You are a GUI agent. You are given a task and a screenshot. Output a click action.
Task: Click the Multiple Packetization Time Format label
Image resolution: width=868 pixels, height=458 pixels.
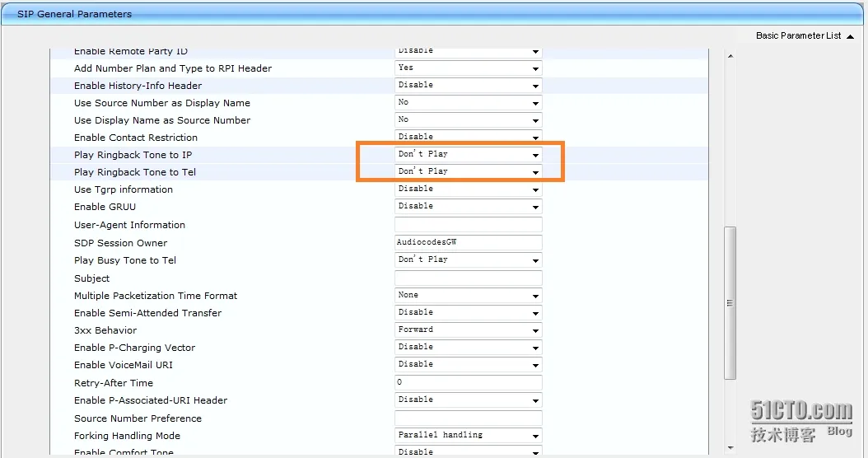(156, 296)
